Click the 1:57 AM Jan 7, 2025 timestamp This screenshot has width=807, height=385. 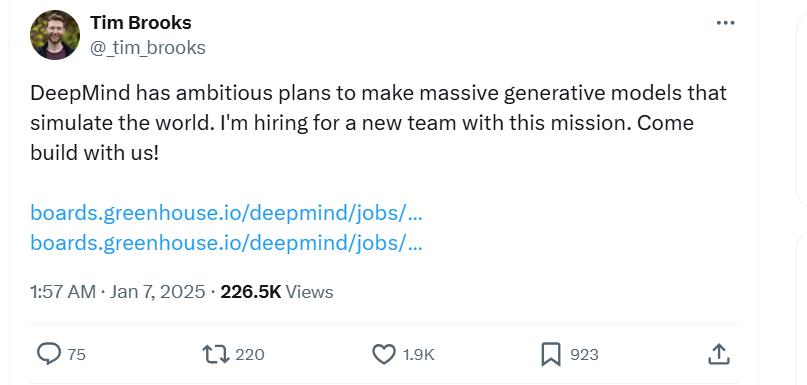[118, 292]
